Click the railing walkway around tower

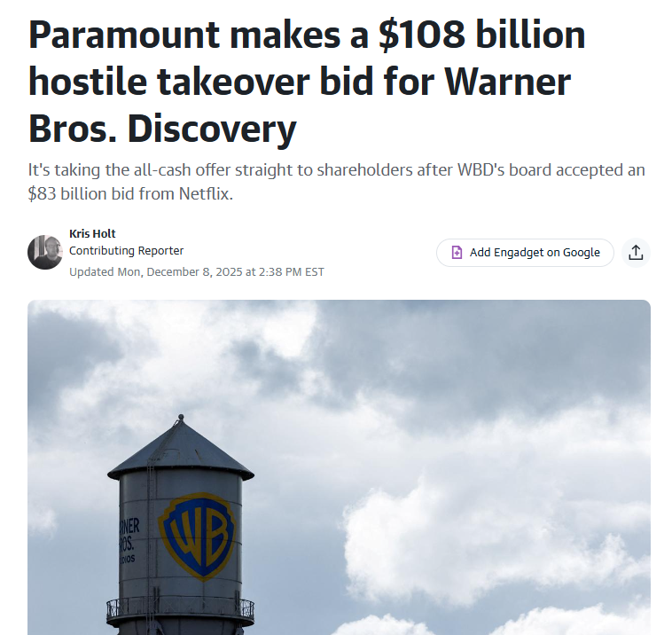click(180, 611)
